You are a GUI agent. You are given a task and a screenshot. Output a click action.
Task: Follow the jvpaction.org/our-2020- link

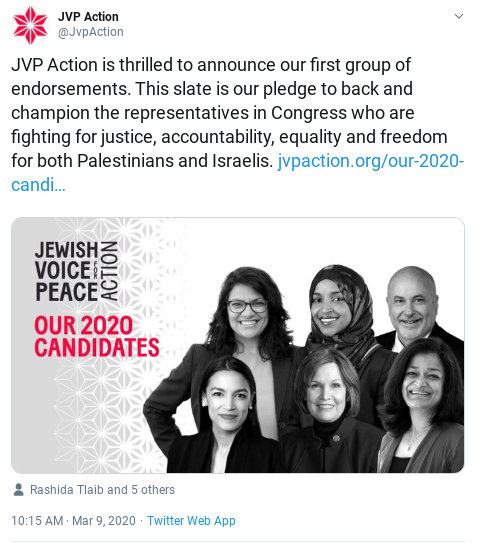[371, 161]
